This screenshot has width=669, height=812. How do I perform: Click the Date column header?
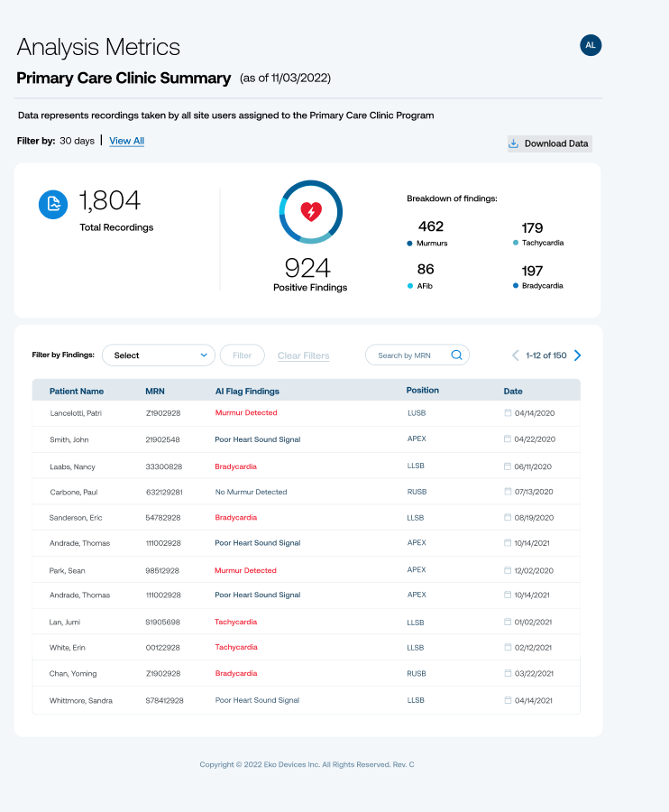click(x=513, y=391)
